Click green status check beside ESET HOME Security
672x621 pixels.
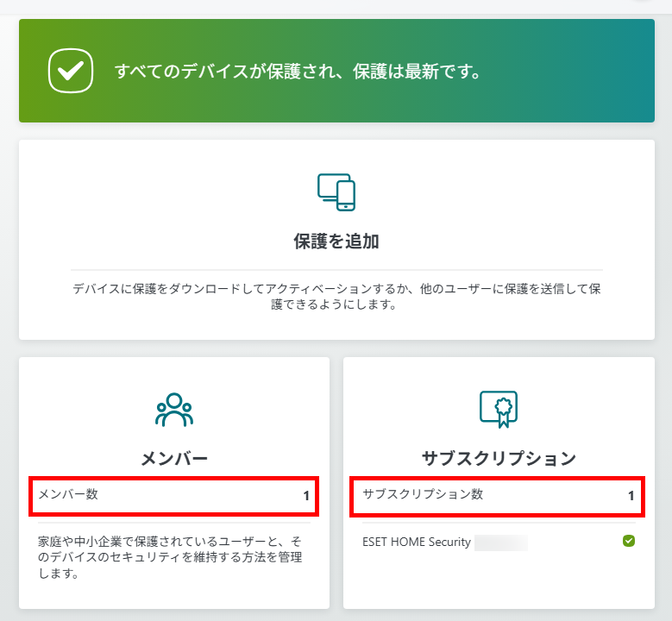(629, 542)
